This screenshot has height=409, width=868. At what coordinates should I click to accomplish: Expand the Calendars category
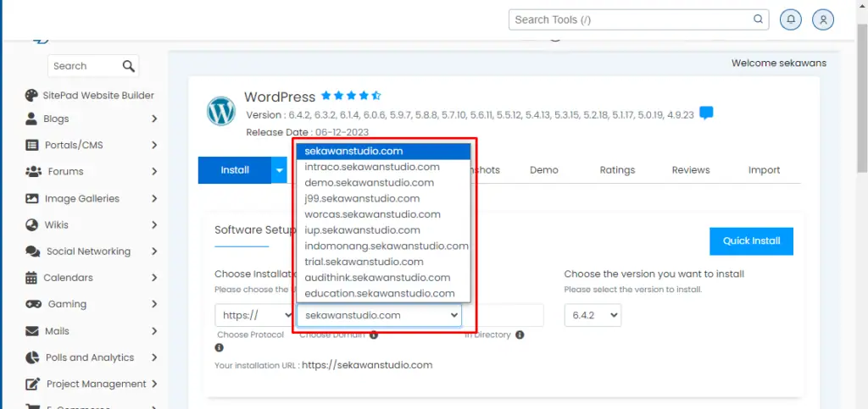coord(154,278)
